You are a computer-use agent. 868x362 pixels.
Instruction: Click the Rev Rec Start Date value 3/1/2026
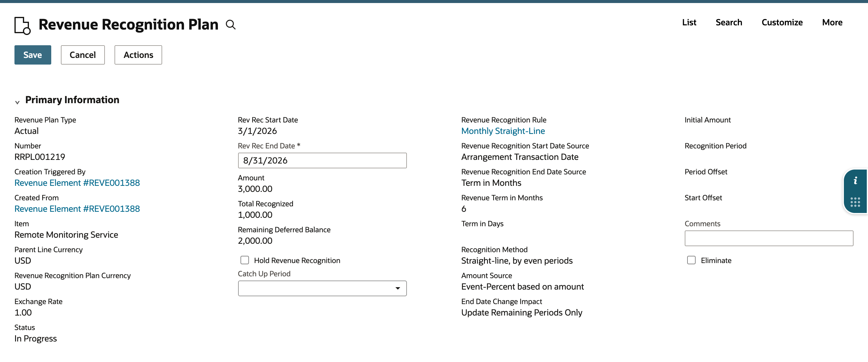(x=257, y=131)
